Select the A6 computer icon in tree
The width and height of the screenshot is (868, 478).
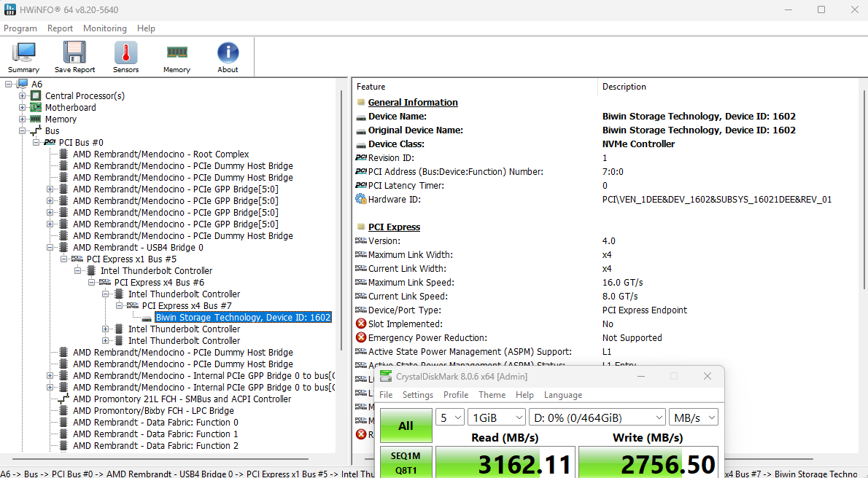click(x=23, y=84)
